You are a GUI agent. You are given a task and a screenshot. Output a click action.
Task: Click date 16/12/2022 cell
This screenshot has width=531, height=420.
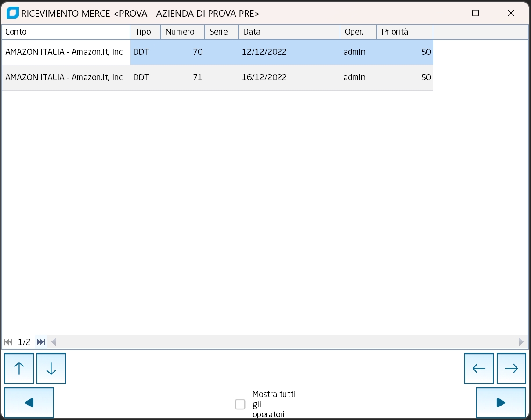pos(289,78)
